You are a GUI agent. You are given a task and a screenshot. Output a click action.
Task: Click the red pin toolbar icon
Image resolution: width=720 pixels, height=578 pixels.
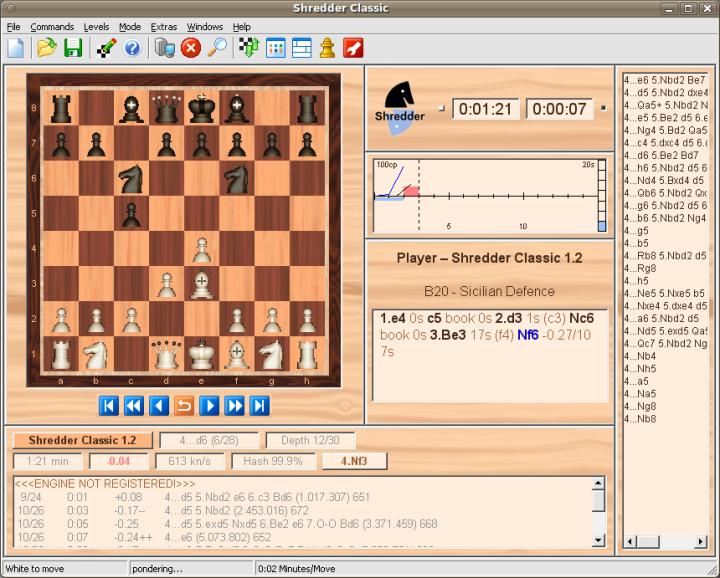353,47
